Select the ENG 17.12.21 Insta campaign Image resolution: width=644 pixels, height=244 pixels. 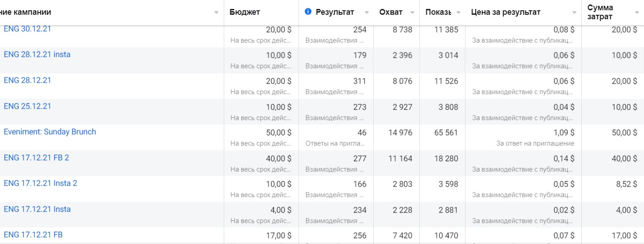click(x=37, y=209)
